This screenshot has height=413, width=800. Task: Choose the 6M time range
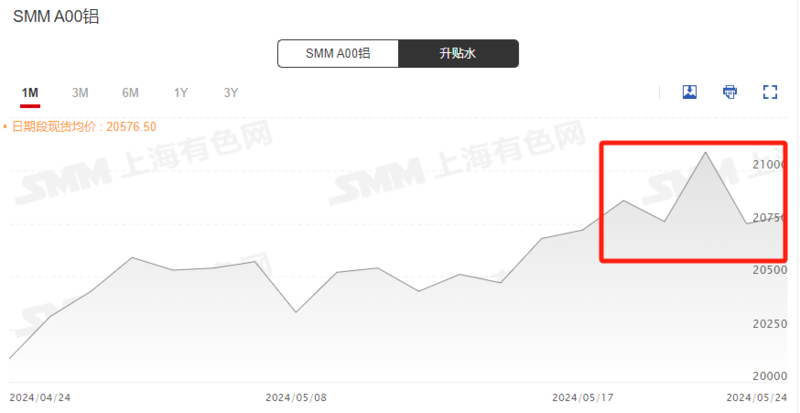[130, 93]
